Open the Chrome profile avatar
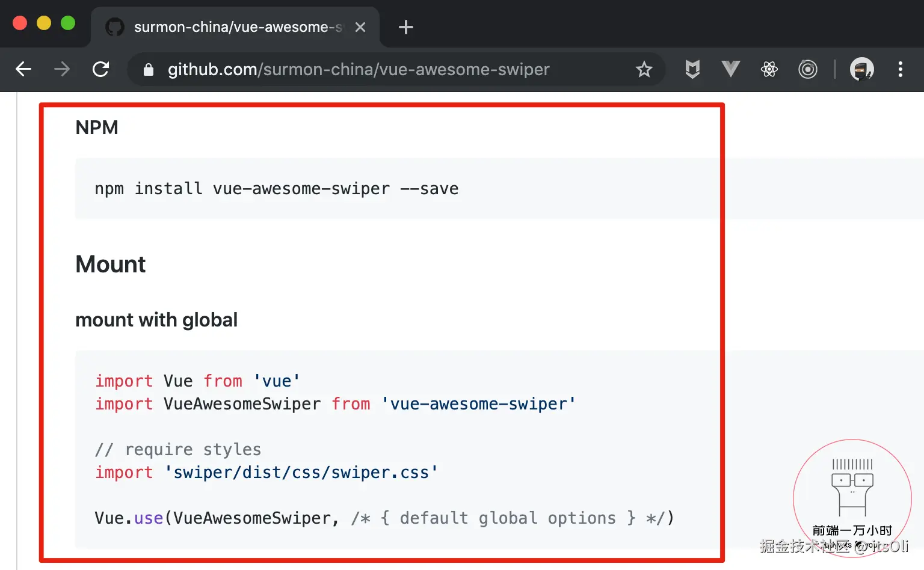The width and height of the screenshot is (924, 570). tap(861, 70)
